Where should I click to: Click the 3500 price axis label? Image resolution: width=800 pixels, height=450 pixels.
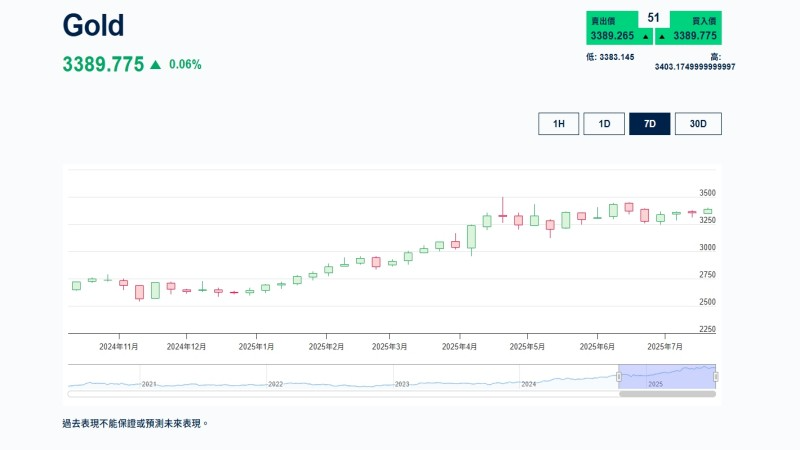[x=707, y=193]
